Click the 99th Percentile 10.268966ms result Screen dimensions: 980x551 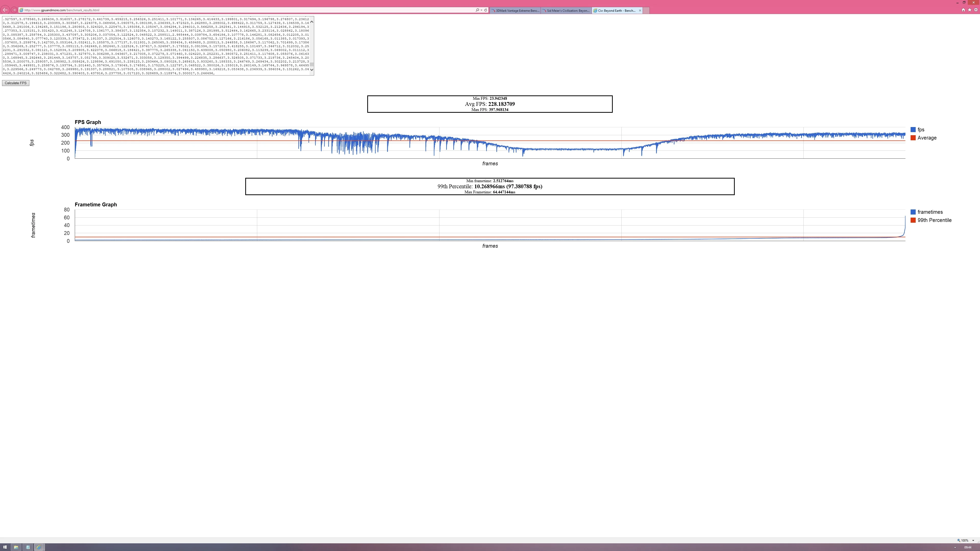490,186
